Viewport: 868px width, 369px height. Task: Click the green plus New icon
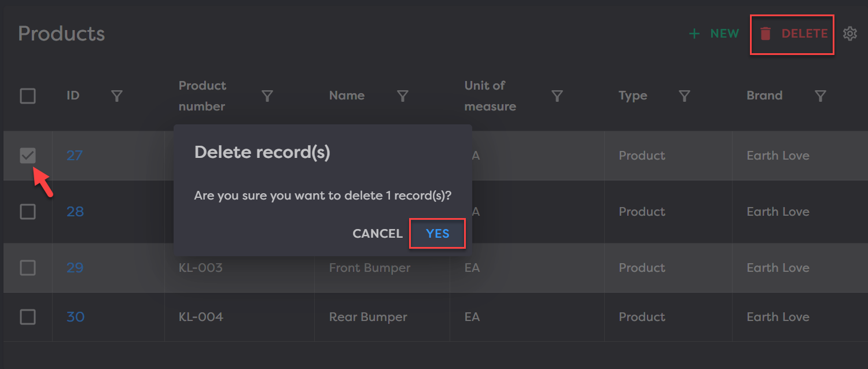(694, 34)
